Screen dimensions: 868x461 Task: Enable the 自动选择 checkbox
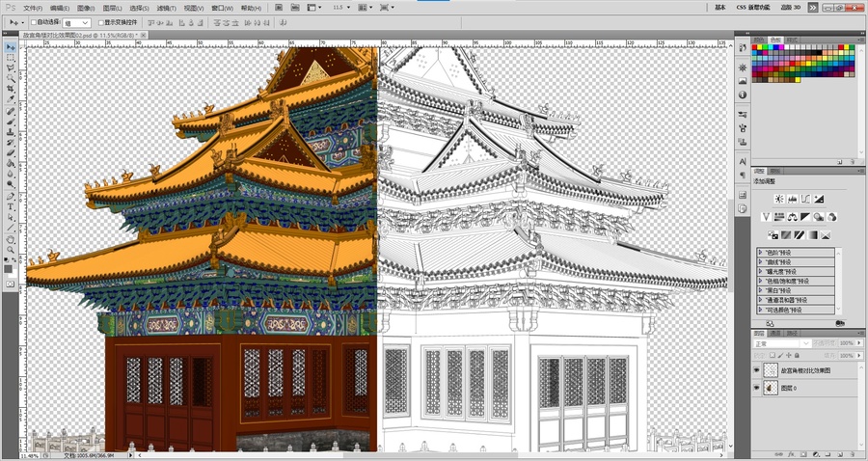(x=33, y=23)
